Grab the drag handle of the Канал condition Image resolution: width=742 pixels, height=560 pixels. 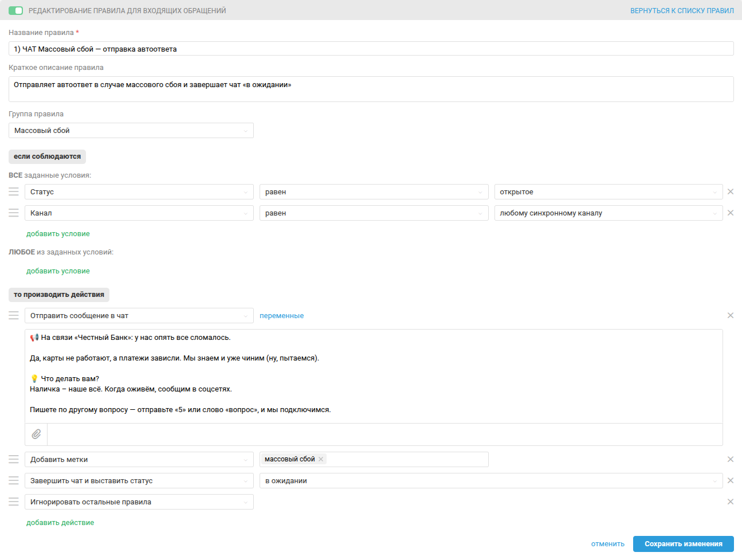pos(14,213)
